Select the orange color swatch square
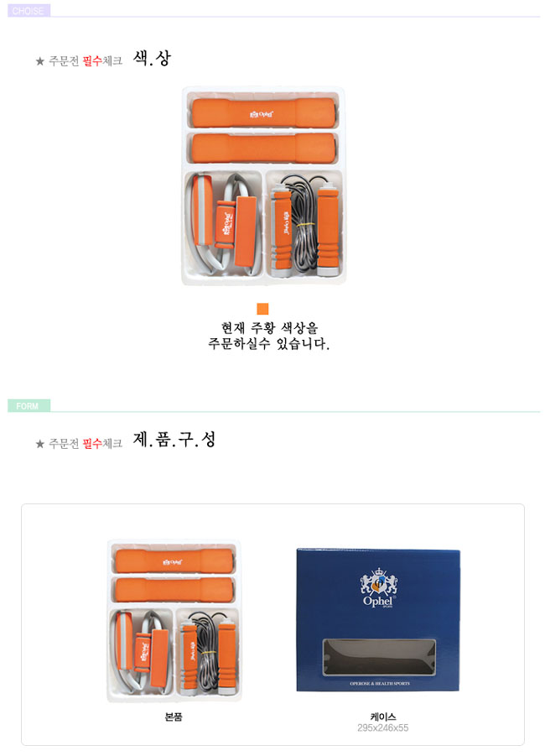This screenshot has width=545, height=756. [262, 309]
